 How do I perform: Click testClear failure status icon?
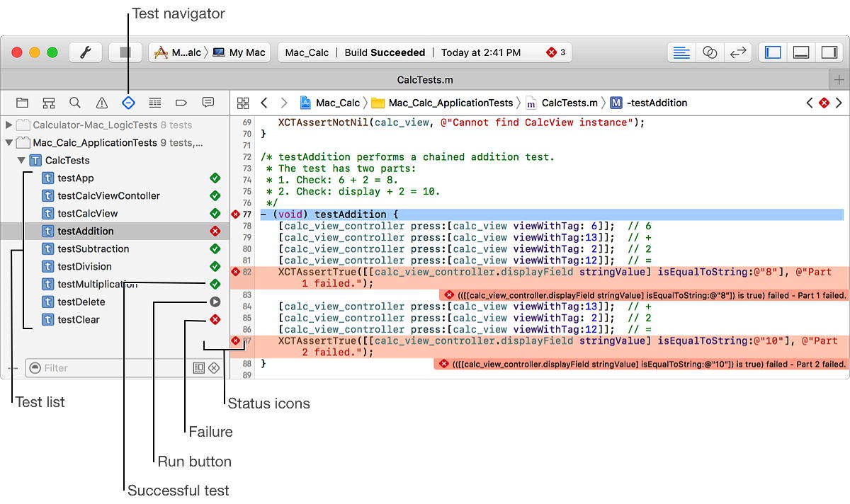(215, 319)
